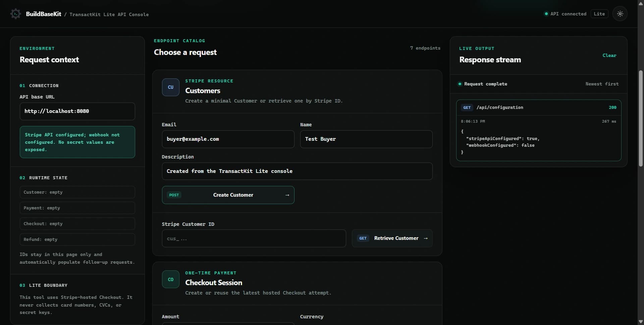
Task: Click the Checkout Session card title
Action: (x=214, y=283)
